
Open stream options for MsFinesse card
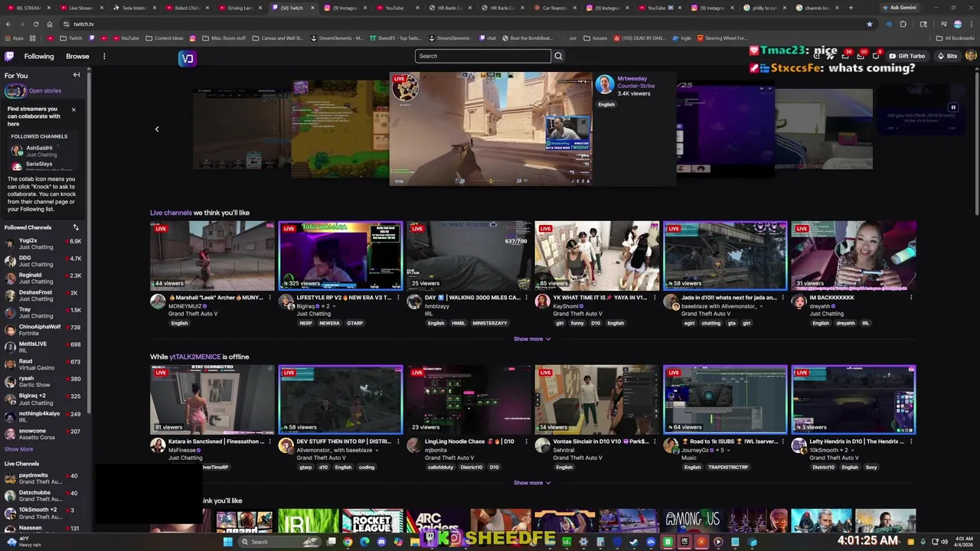click(x=269, y=442)
